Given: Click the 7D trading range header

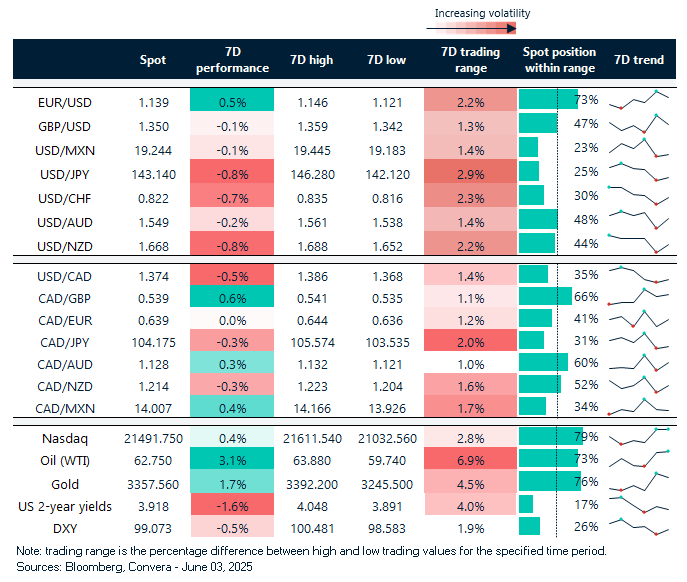Looking at the screenshot, I should pyautogui.click(x=464, y=60).
